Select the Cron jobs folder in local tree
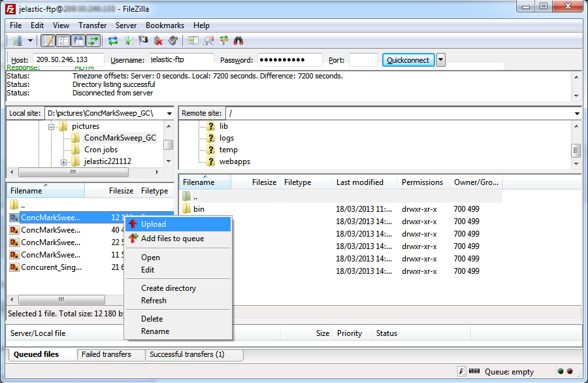Screen dimensions: 588x383 pyautogui.click(x=101, y=150)
